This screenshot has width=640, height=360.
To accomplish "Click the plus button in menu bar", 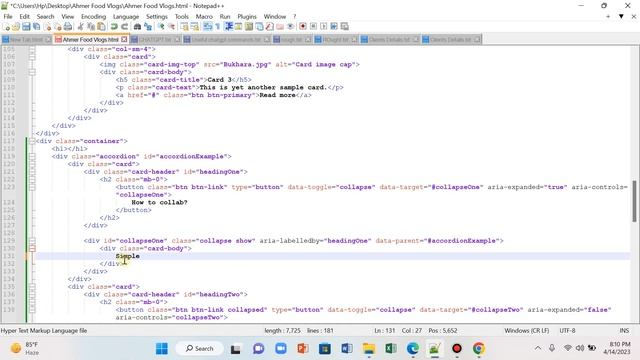I will [608, 16].
